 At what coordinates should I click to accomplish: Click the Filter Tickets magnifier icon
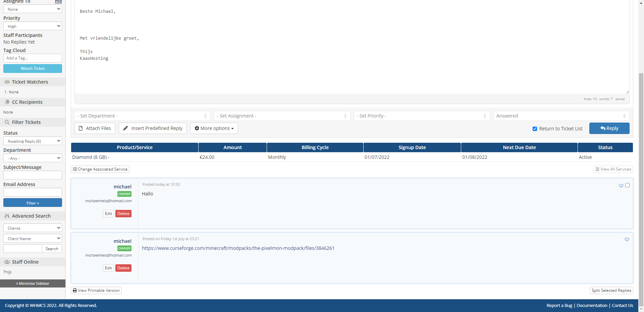pos(7,122)
